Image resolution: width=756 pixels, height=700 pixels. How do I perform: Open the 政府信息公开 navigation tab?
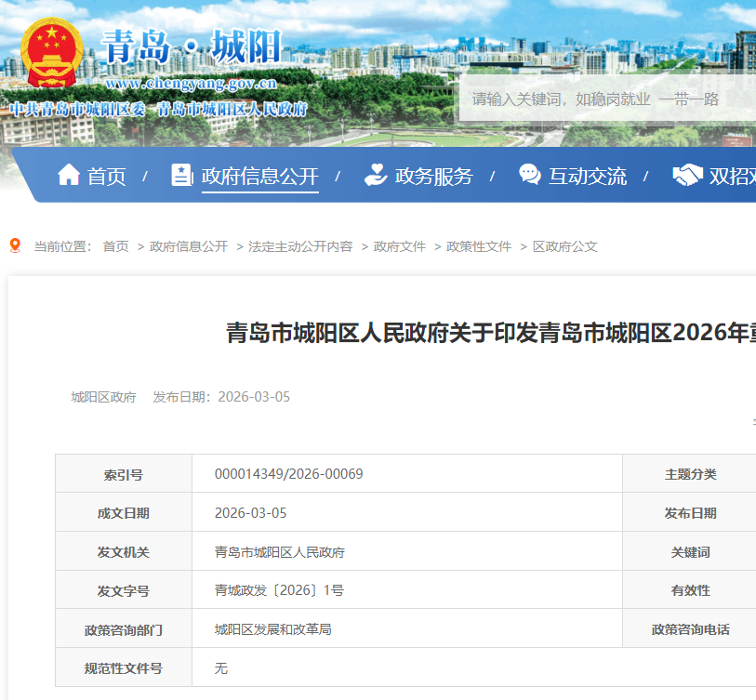tap(259, 176)
